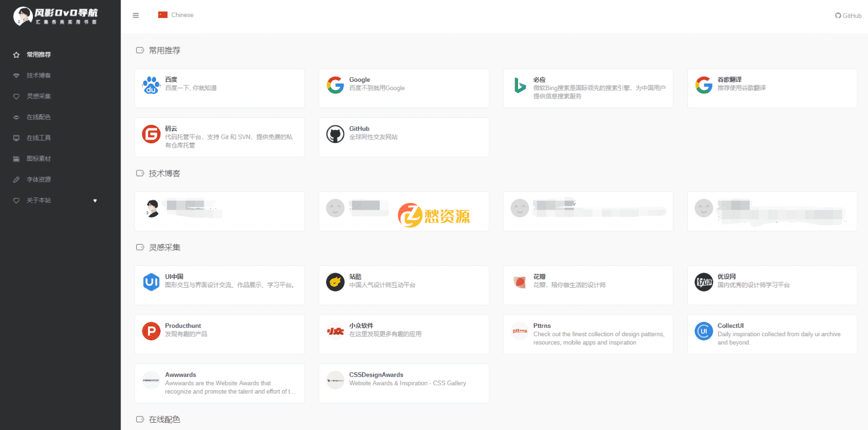Click the CollectUI blue logo icon
Viewport: 868px width, 430px height.
pyautogui.click(x=704, y=331)
